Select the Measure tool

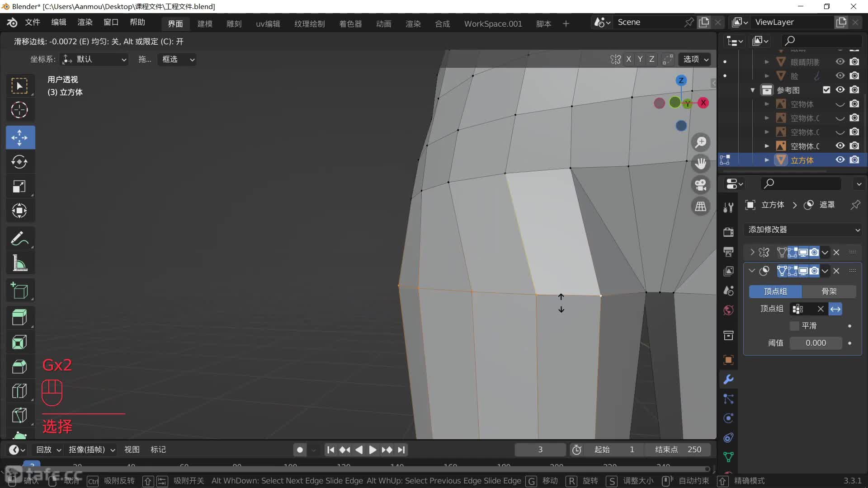(x=20, y=263)
